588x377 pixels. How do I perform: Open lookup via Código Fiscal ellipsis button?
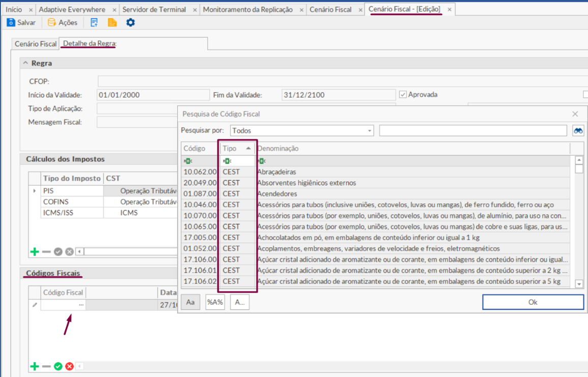[x=81, y=305]
